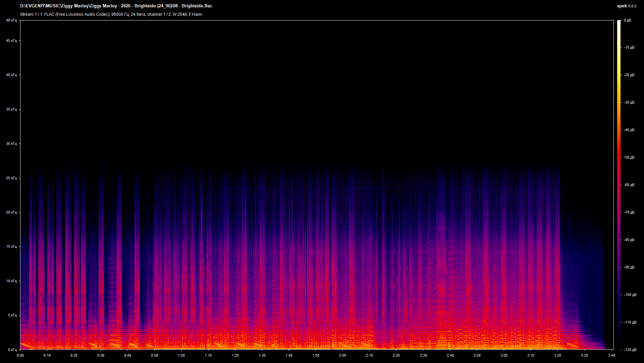Viewport: 644px width, 363px height.
Task: Click the 0:10 time axis label
Action: (x=47, y=356)
